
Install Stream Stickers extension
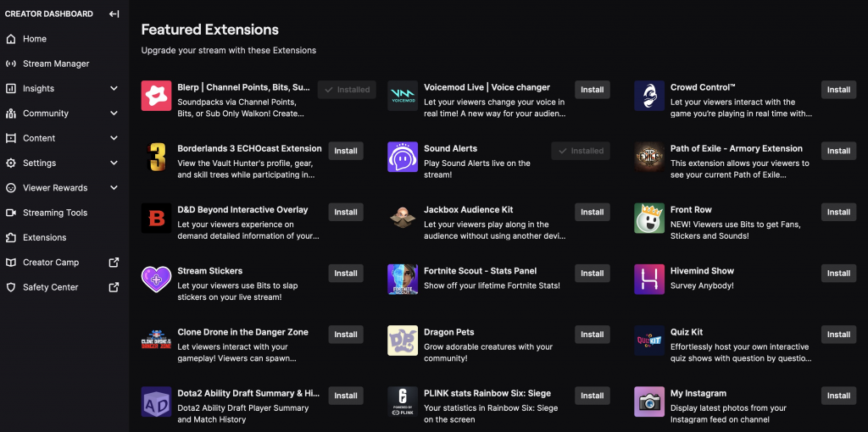coord(346,274)
